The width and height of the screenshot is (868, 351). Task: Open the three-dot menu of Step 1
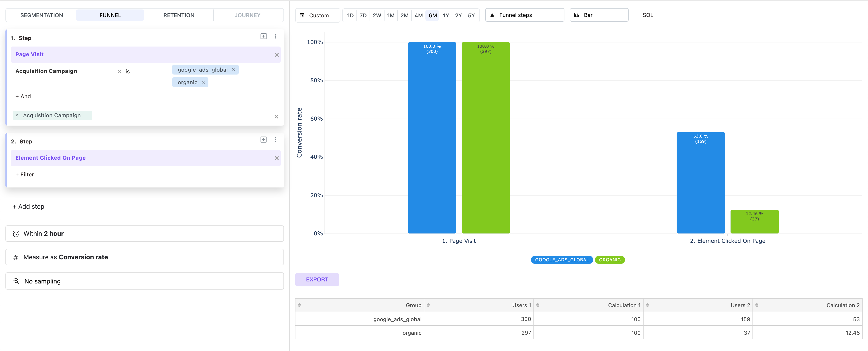click(x=275, y=36)
